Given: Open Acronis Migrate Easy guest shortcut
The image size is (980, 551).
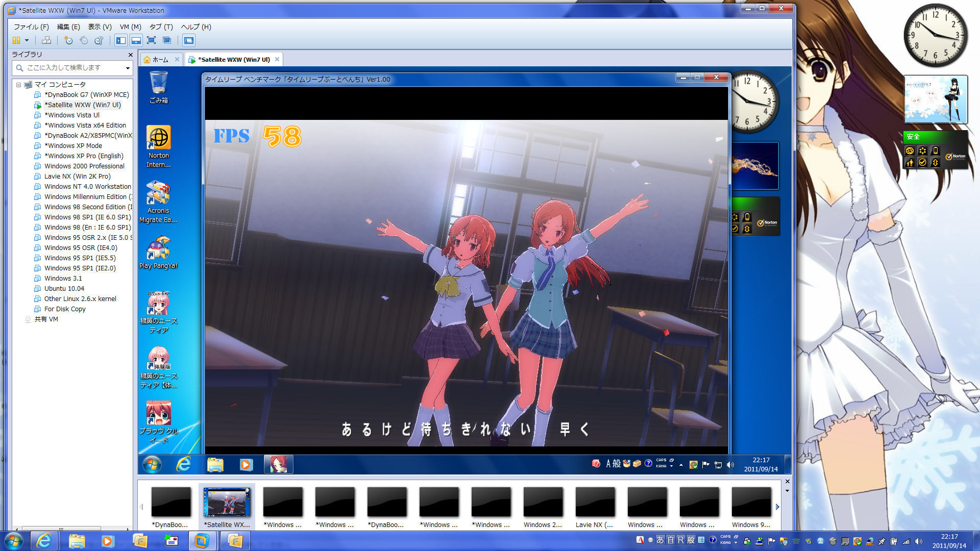Looking at the screenshot, I should tap(158, 202).
